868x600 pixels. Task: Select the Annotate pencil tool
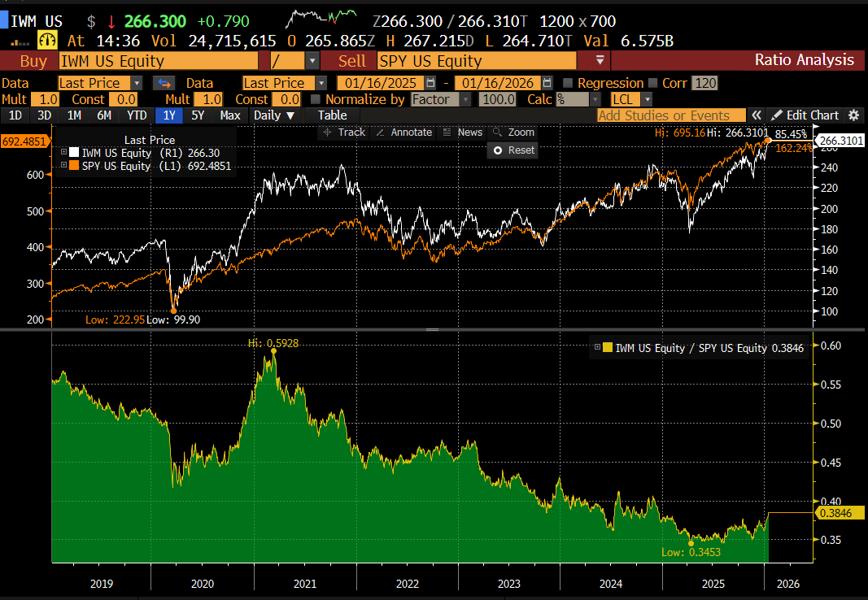(404, 133)
